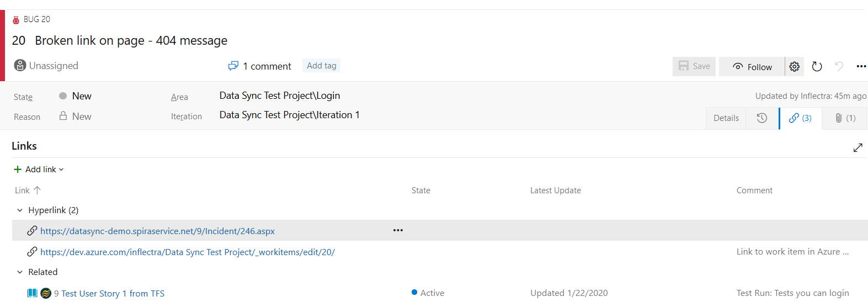Click the Area path field

tap(280, 96)
